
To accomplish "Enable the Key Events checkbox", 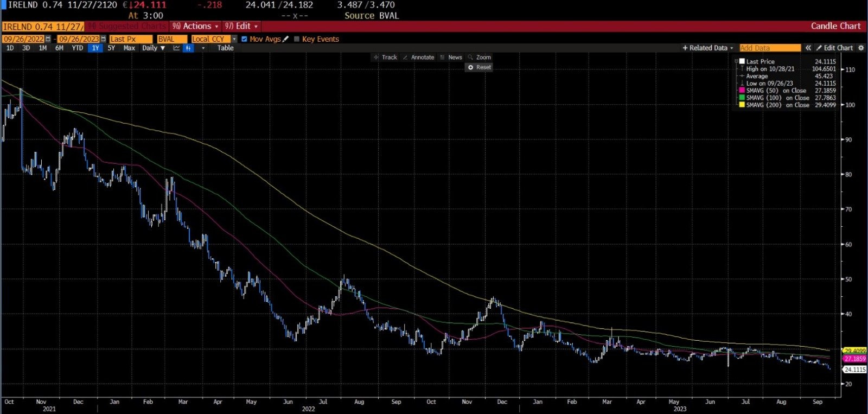I will 296,39.
